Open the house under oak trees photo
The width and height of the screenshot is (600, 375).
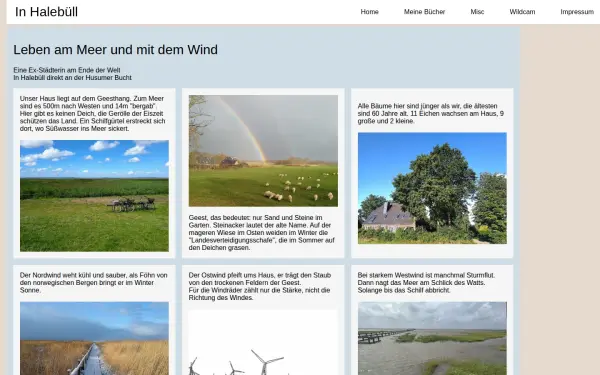point(432,188)
